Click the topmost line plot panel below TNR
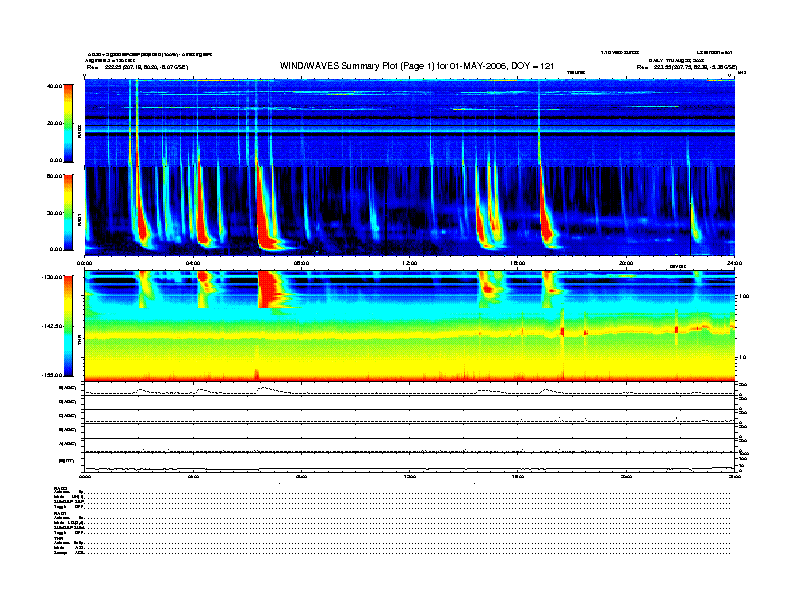Image resolution: width=792 pixels, height=612 pixels. point(409,389)
